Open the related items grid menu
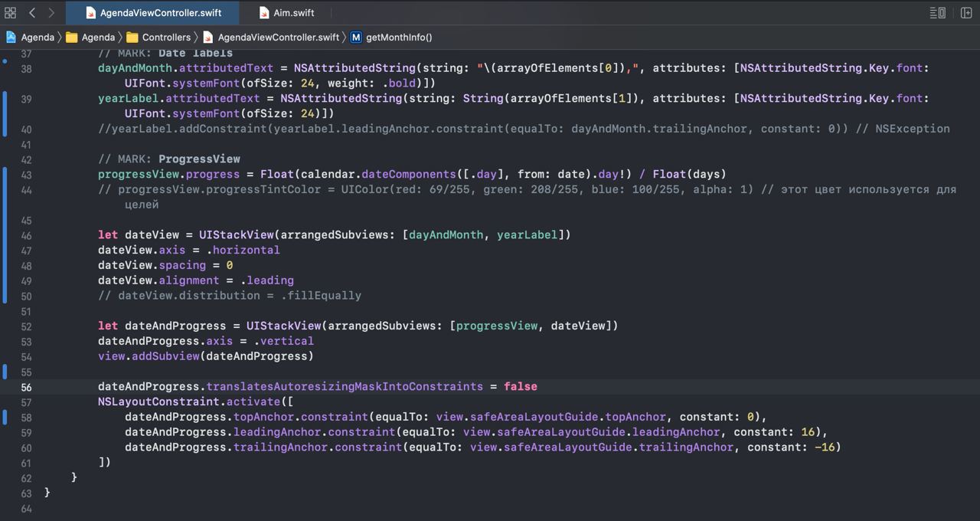Viewport: 980px width, 521px height. point(11,13)
